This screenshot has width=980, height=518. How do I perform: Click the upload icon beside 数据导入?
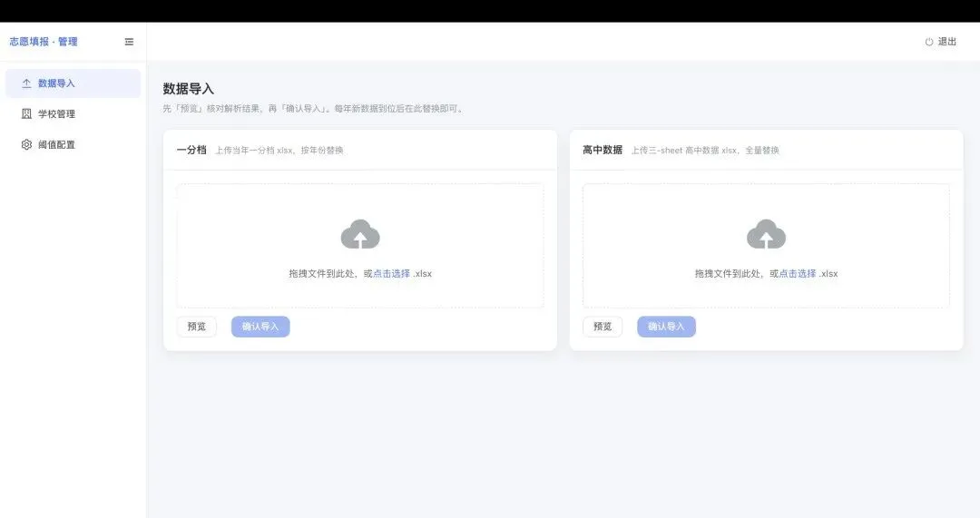coord(26,83)
